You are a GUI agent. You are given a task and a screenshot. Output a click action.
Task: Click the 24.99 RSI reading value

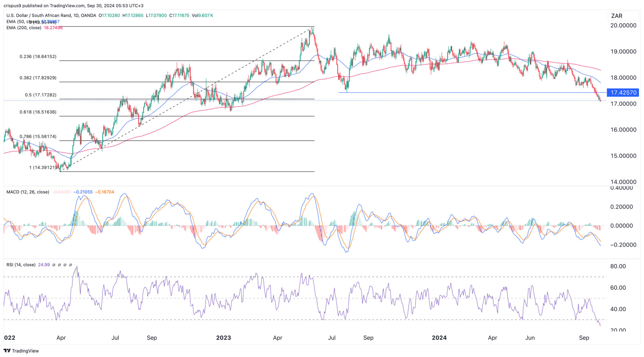pyautogui.click(x=44, y=265)
